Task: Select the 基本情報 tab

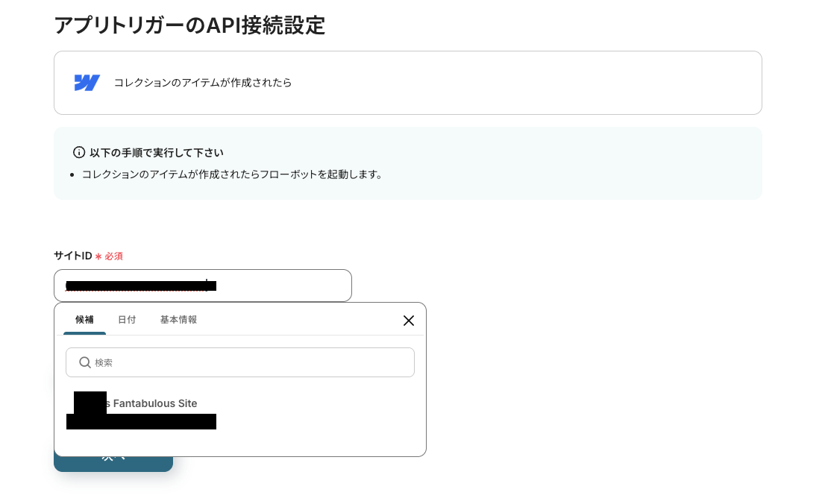Action: click(x=178, y=320)
